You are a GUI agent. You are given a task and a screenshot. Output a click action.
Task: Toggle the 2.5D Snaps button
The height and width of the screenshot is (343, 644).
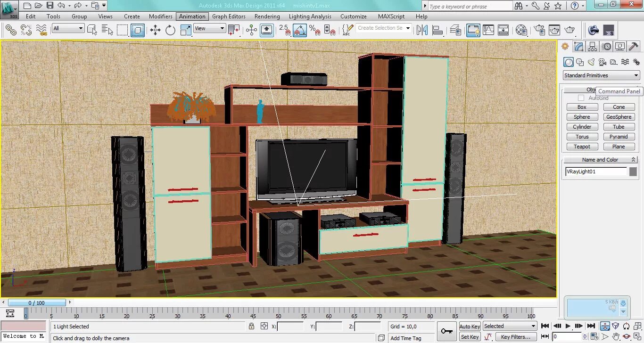[x=285, y=30]
